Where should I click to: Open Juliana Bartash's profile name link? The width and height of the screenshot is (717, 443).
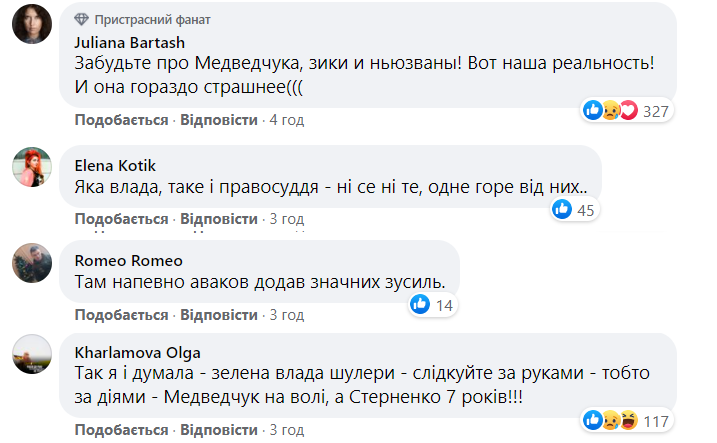129,42
